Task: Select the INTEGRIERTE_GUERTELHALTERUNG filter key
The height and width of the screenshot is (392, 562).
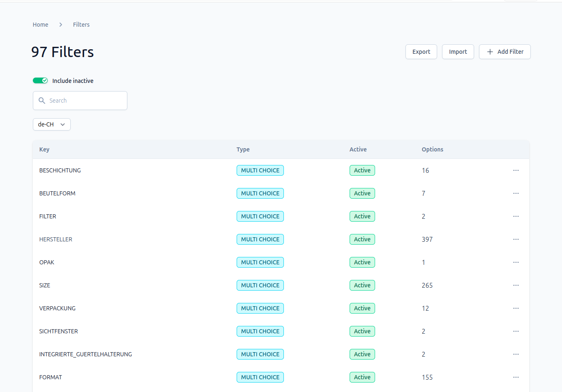Action: [x=86, y=354]
